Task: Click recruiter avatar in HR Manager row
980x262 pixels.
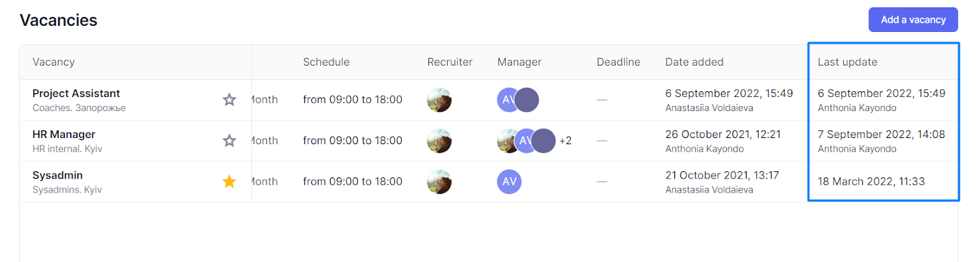Action: [x=439, y=141]
